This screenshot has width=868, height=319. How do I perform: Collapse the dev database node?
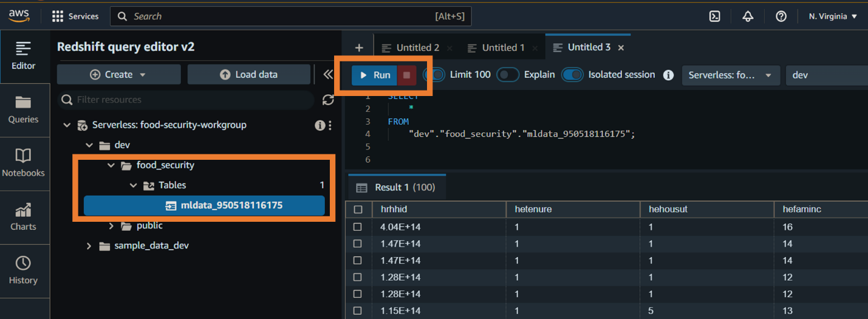tap(89, 145)
